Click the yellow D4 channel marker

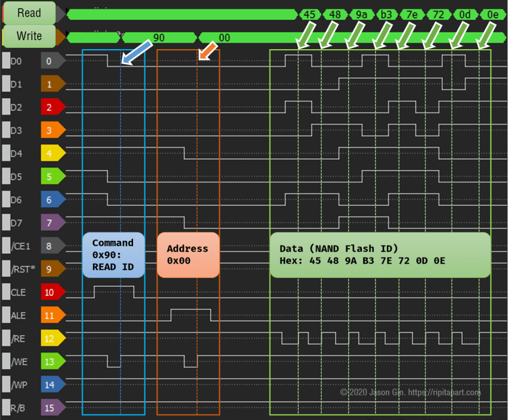(x=50, y=153)
